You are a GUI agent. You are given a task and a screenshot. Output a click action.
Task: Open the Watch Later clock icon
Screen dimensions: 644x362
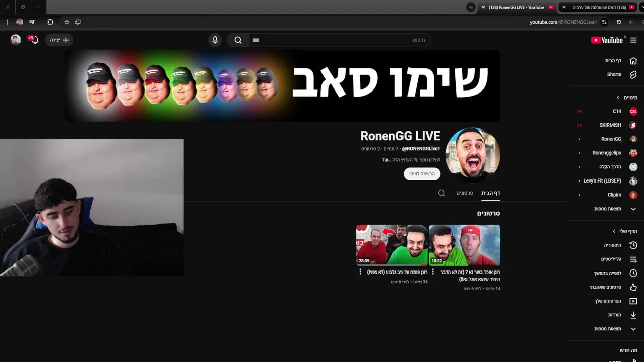pos(633,273)
